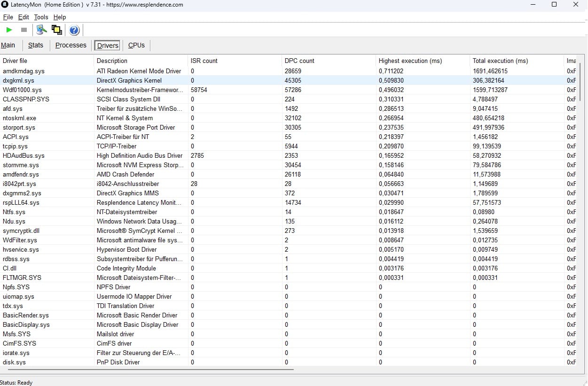Click the yellow overlapping windows toolbar icon

[57, 30]
